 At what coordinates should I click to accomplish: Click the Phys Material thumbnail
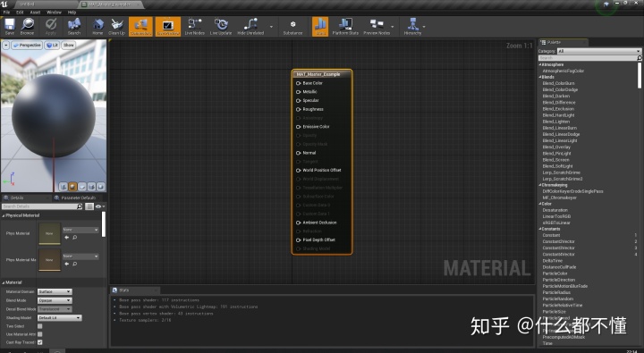coord(49,233)
